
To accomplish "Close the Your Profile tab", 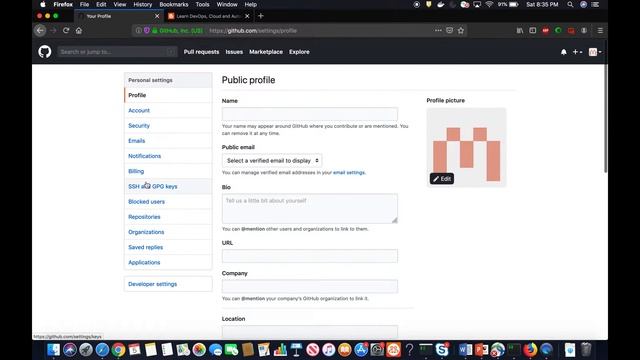I will [x=157, y=16].
